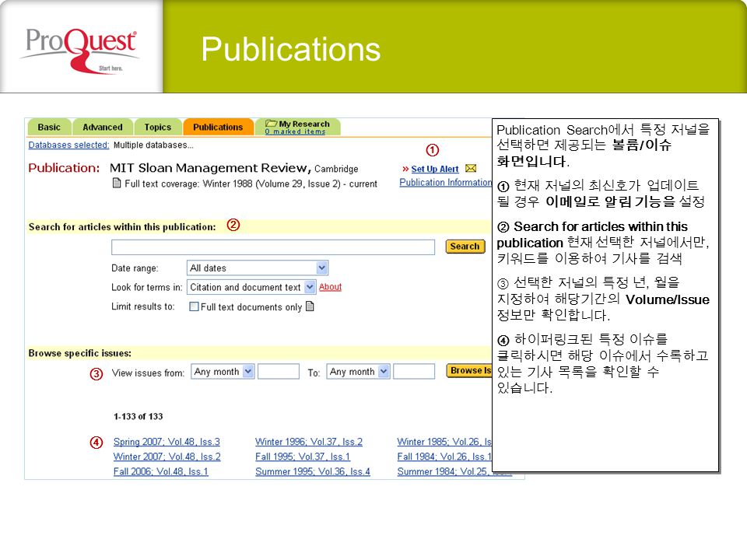Open Summer 1995; Vol.36, Iss.4 issue
The height and width of the screenshot is (560, 747).
pos(313,471)
